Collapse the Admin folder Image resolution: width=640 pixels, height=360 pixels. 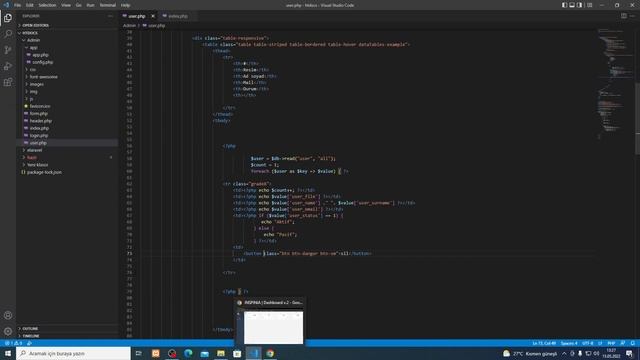tap(68, 40)
